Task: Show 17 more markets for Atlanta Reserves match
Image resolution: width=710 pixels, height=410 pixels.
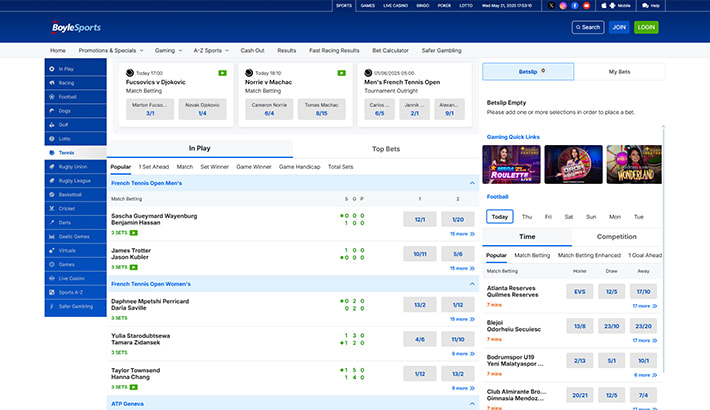Action: tap(644, 306)
